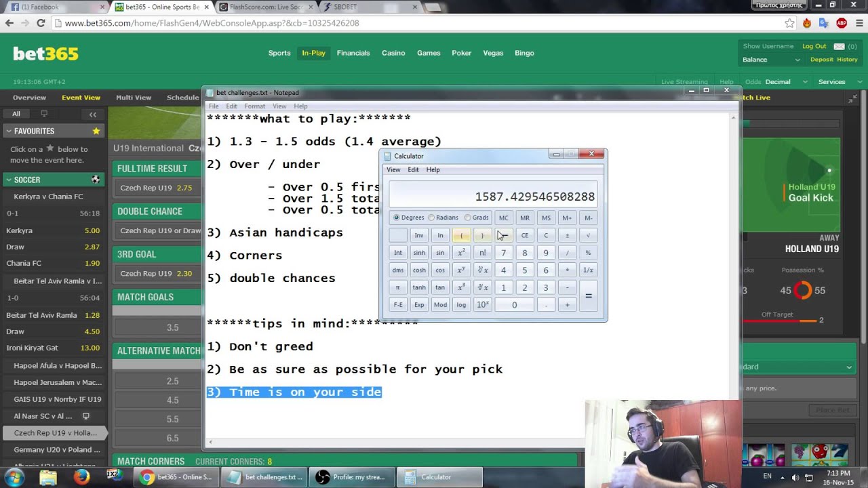The image size is (868, 488).
Task: Click the percent key in Calculator
Action: [x=588, y=253]
